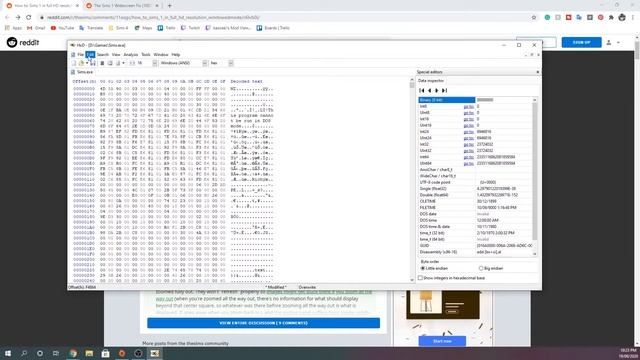Image resolution: width=640 pixels, height=360 pixels.
Task: Open the HxD File menu
Action: coord(80,55)
